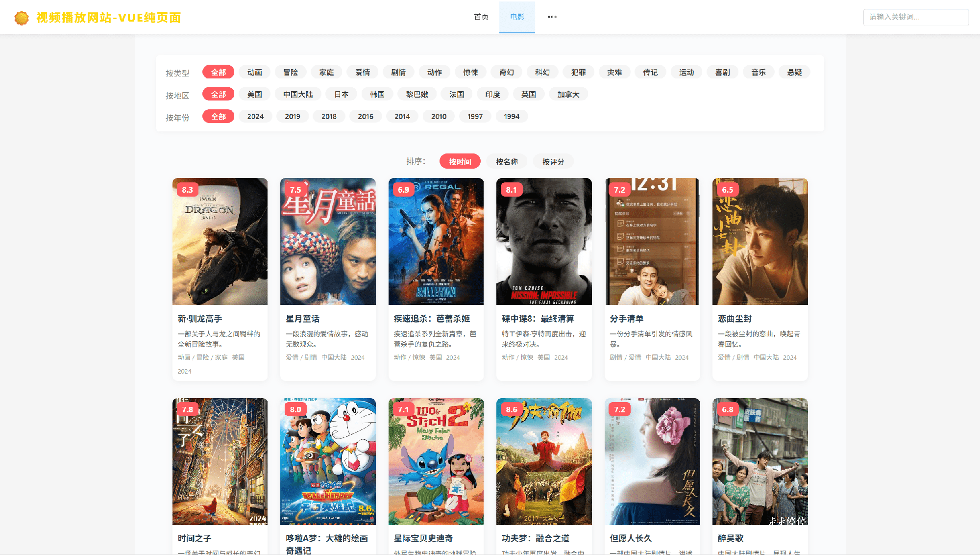
Task: Focus the keyword search input field
Action: [x=916, y=17]
